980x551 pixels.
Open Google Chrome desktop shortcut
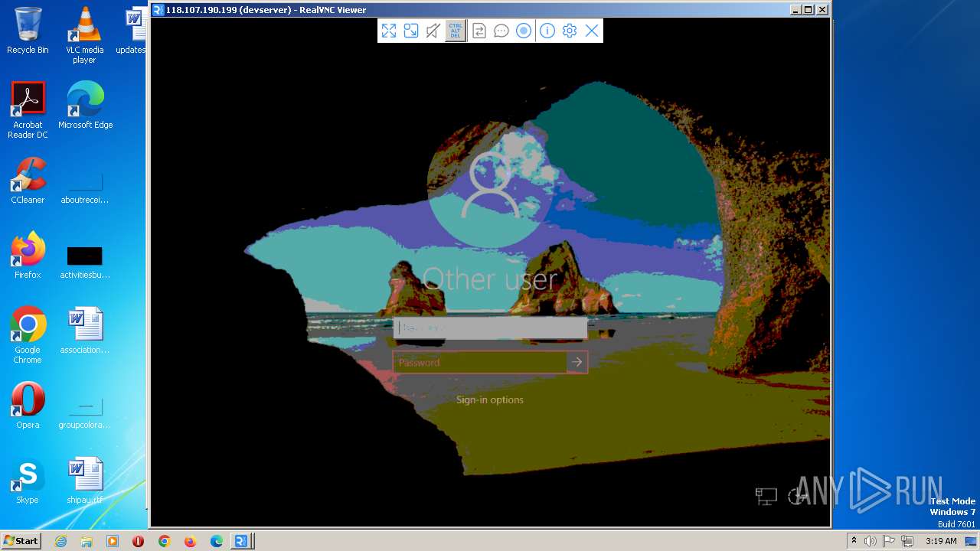coord(28,335)
